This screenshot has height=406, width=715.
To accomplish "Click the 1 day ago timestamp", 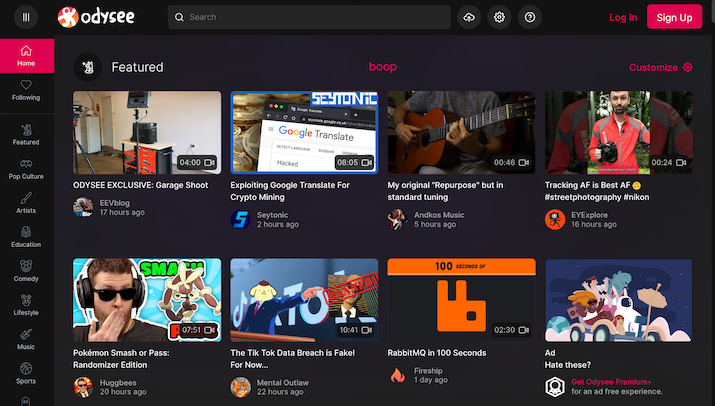I will tap(430, 380).
